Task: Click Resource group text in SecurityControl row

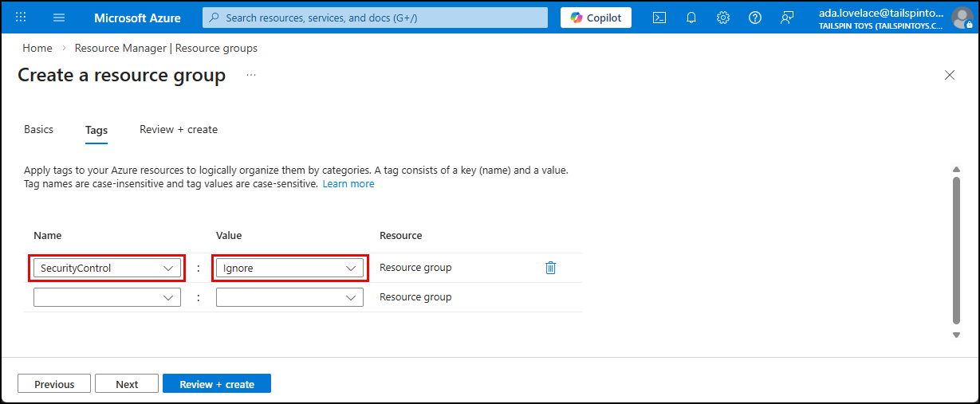Action: tap(415, 268)
